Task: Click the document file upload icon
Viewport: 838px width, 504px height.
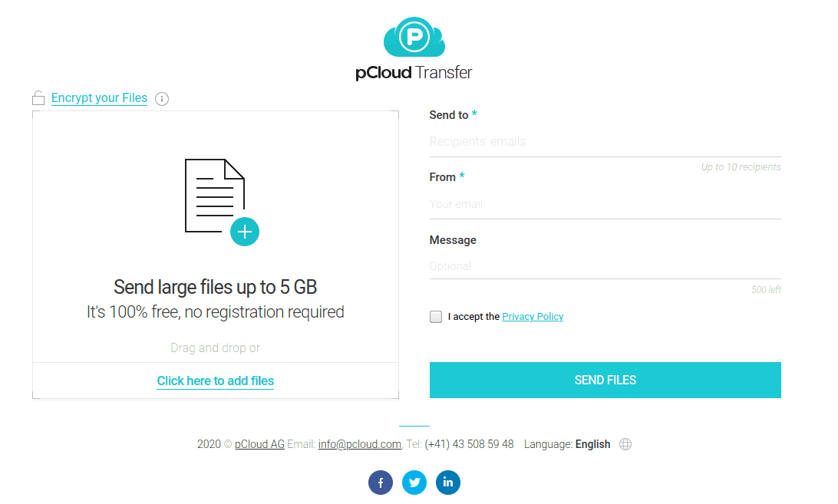Action: [x=214, y=195]
